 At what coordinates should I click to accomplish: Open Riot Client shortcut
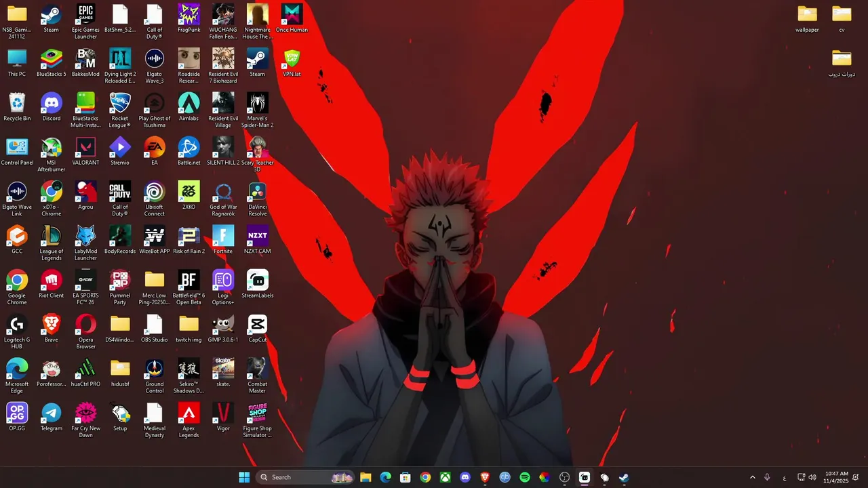[52, 284]
